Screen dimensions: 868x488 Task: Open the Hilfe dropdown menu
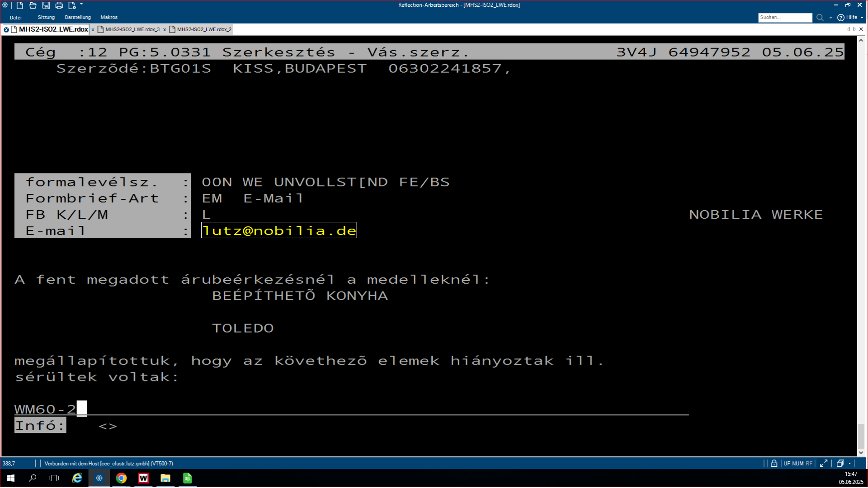(850, 18)
